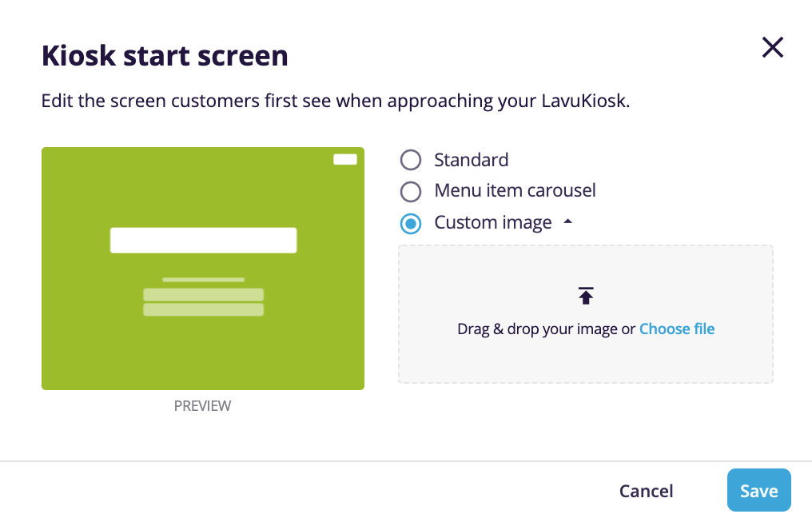Click the small white box in the preview corner
This screenshot has width=812, height=518.
[x=345, y=159]
